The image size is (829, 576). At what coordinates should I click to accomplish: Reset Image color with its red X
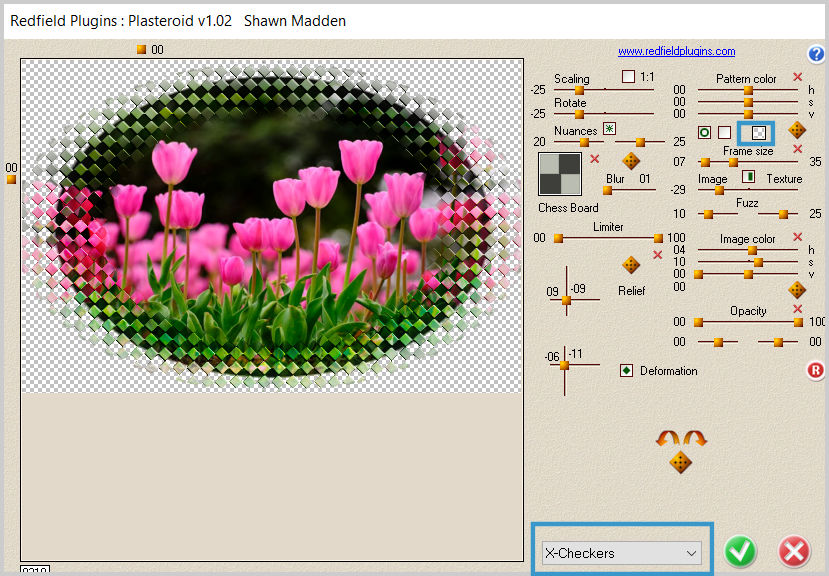797,236
